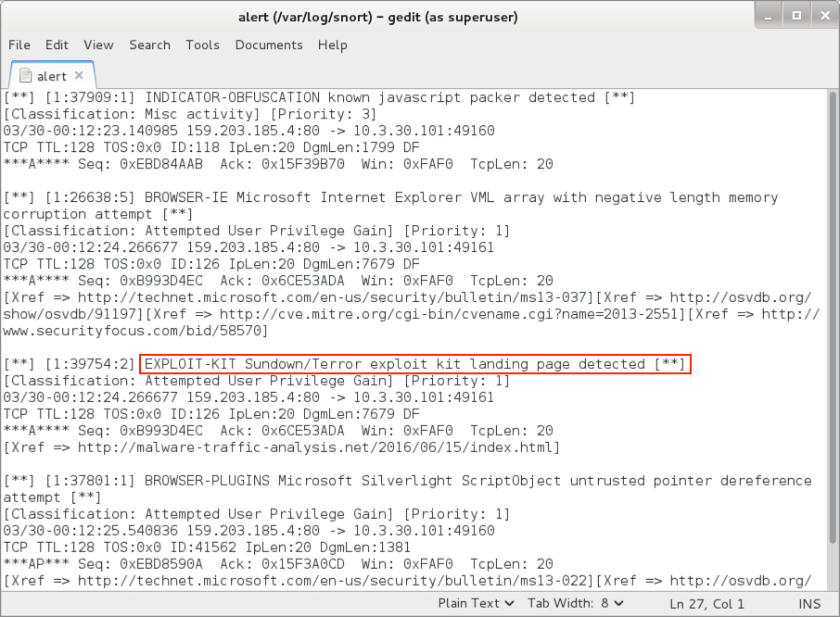Maximize the gedit window
Image resolution: width=840 pixels, height=617 pixels.
(x=796, y=16)
